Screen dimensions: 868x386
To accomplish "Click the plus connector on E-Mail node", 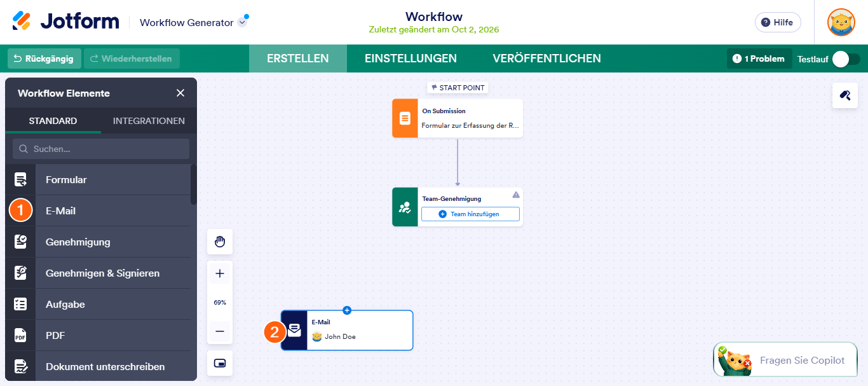I will pyautogui.click(x=347, y=310).
